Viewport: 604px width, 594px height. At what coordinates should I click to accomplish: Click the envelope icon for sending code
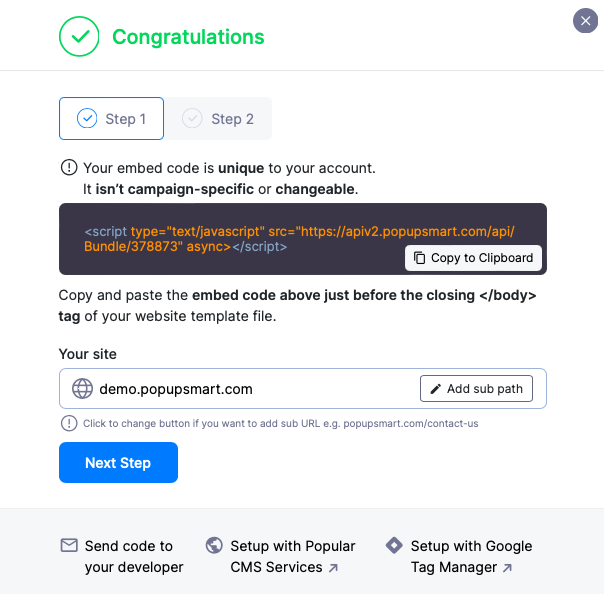[x=69, y=546]
